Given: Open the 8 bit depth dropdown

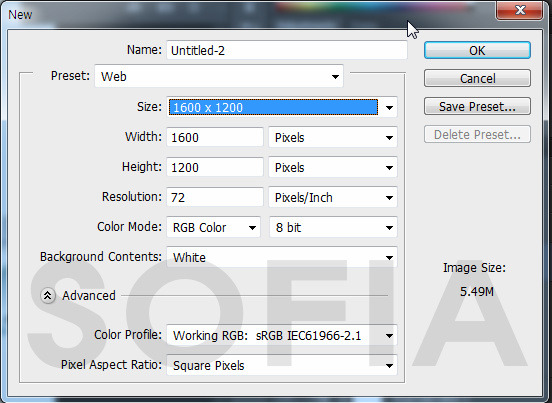Looking at the screenshot, I should [333, 227].
